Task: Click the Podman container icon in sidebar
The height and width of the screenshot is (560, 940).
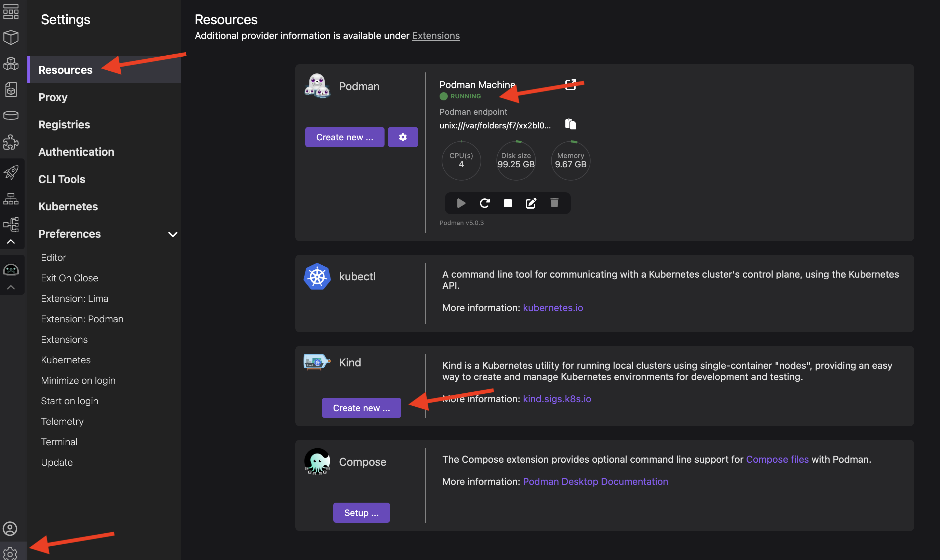Action: [x=11, y=270]
